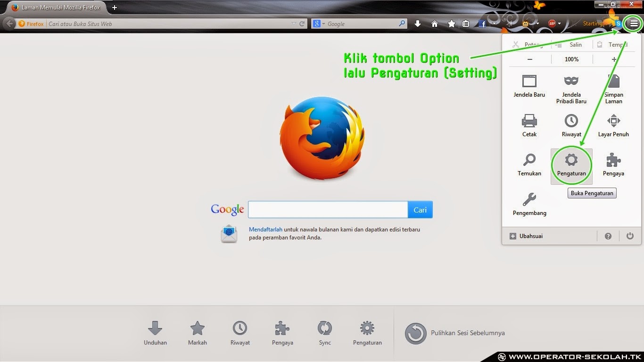
Task: Reload page with refresh icon
Action: coord(302,24)
